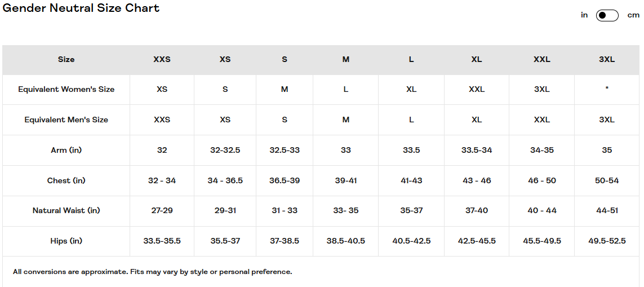The width and height of the screenshot is (644, 287).
Task: Click the Gender Neutral Size Chart heading
Action: [x=81, y=8]
